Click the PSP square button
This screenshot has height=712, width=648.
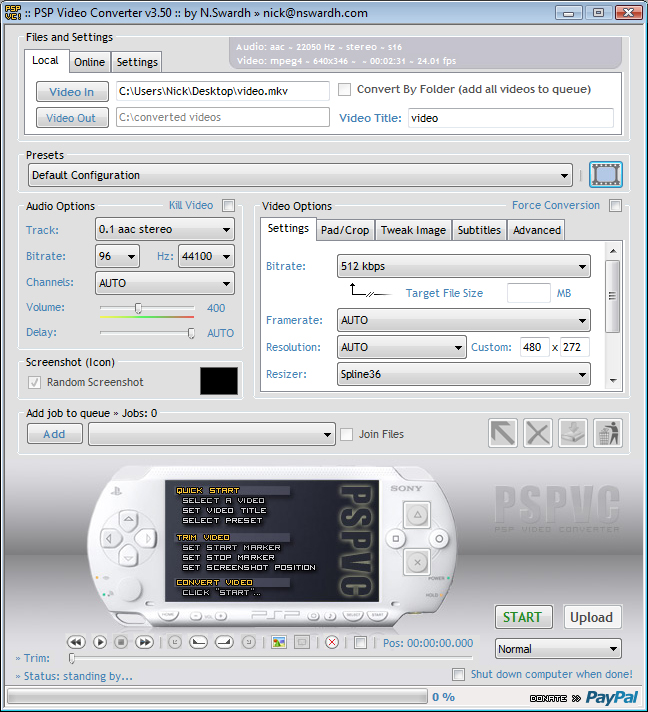point(396,539)
